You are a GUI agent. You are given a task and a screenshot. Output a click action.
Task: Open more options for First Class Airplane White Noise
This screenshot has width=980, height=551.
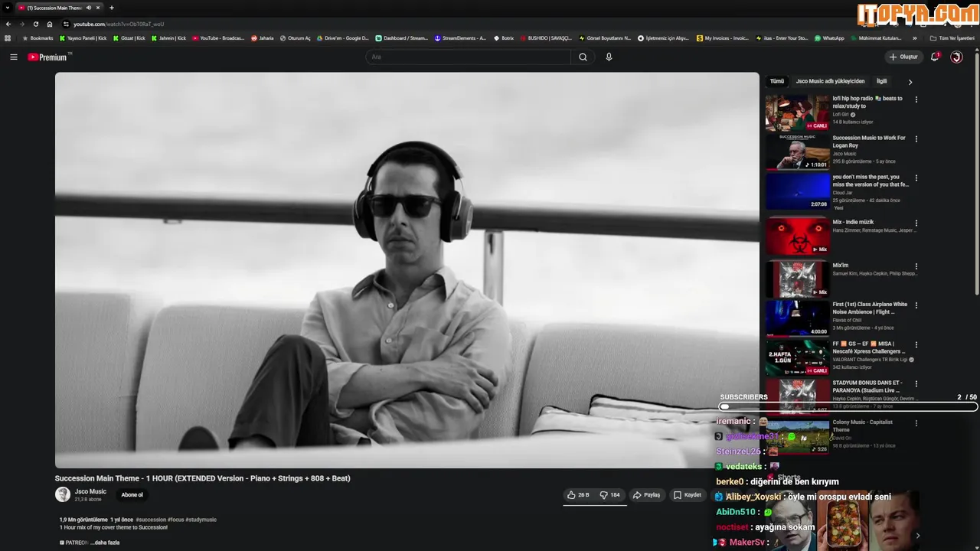(x=916, y=305)
